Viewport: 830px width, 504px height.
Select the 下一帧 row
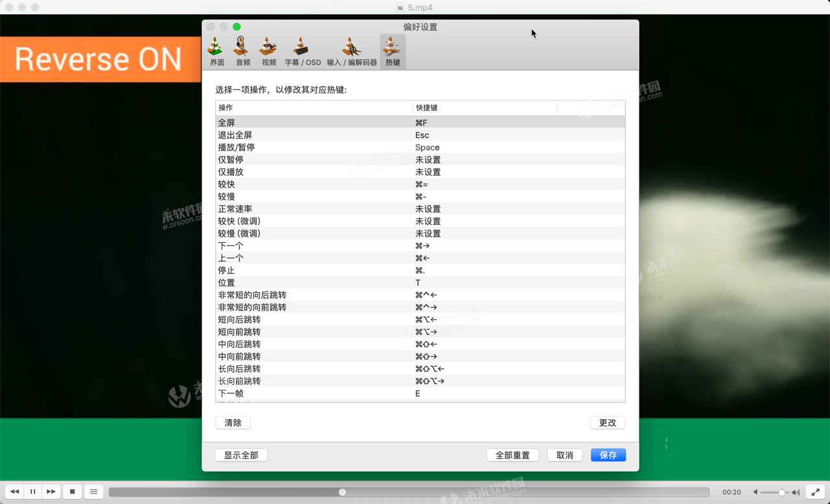[x=420, y=393]
